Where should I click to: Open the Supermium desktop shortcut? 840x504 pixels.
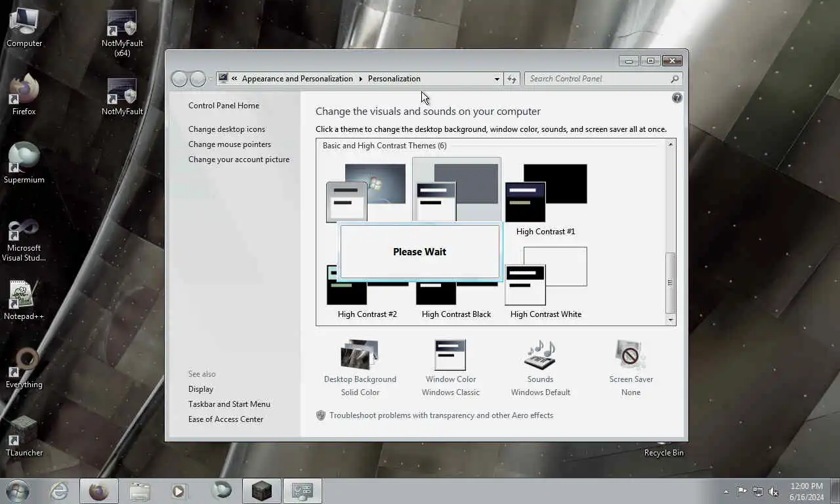[24, 163]
